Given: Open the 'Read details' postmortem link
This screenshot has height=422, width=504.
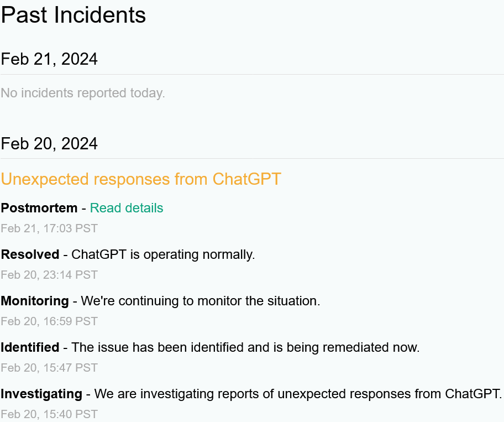Looking at the screenshot, I should (x=127, y=208).
